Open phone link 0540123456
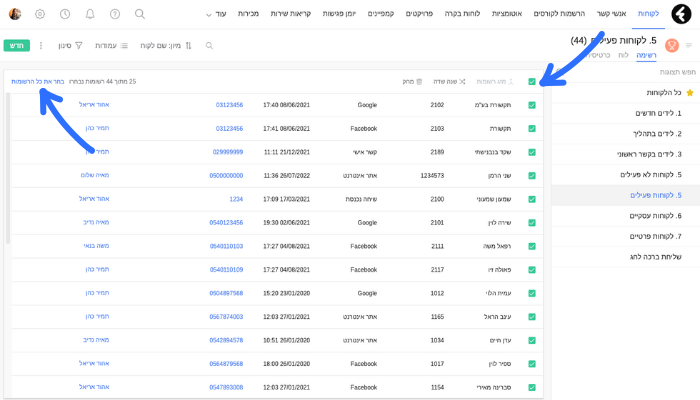 pos(226,222)
